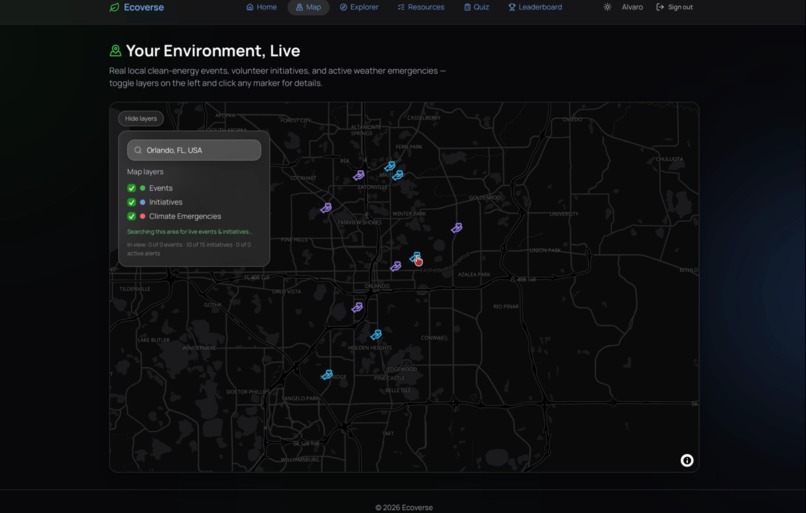806x513 pixels.
Task: Open the Ecoverse logo home link
Action: (137, 7)
